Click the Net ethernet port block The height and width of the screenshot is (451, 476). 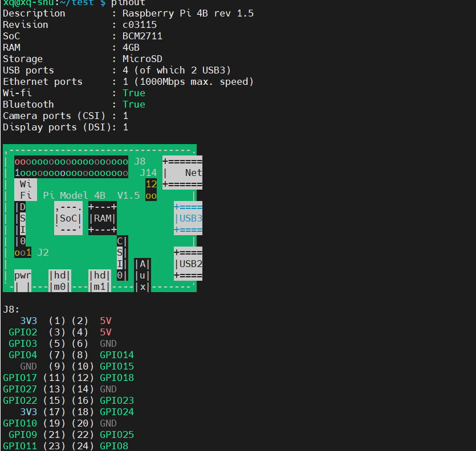point(182,173)
